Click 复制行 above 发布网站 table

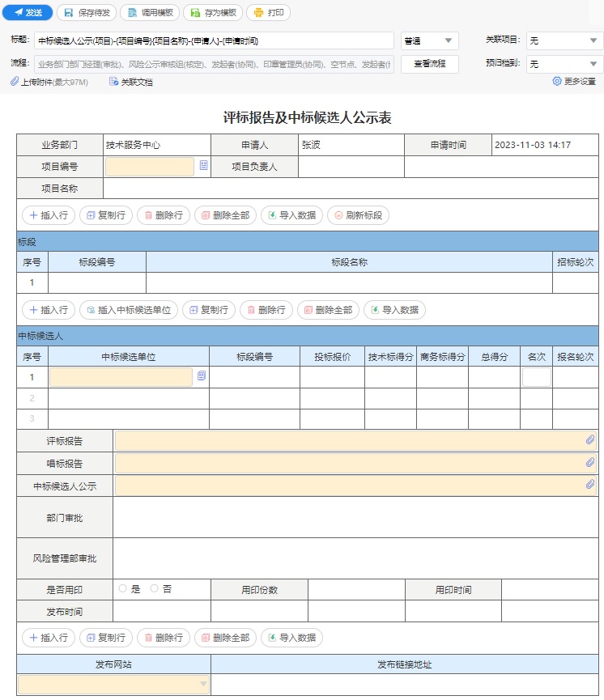pos(106,638)
